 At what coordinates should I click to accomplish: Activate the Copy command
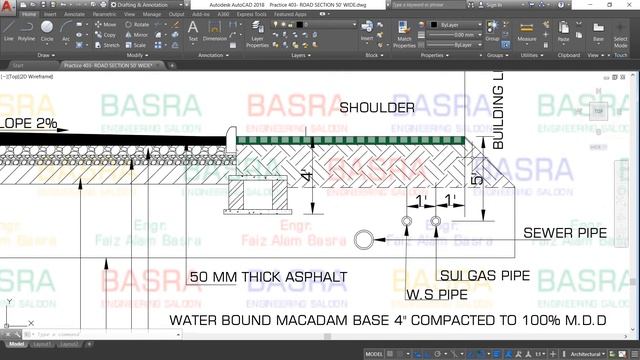105,35
